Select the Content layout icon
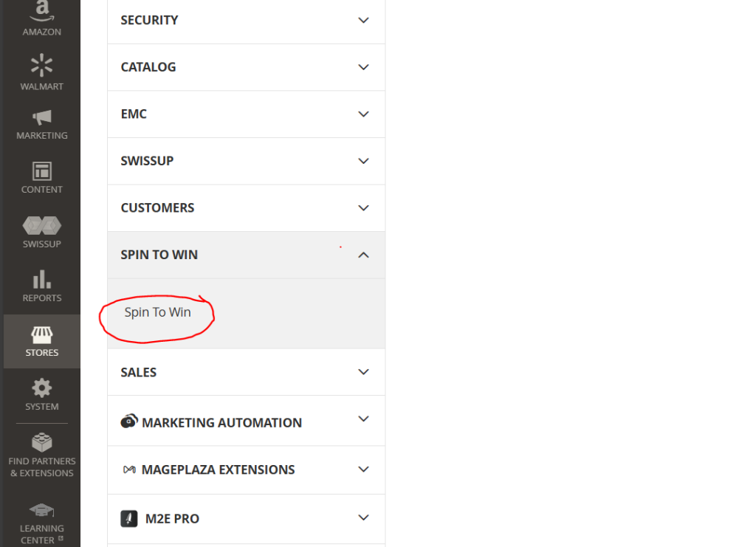 42,171
